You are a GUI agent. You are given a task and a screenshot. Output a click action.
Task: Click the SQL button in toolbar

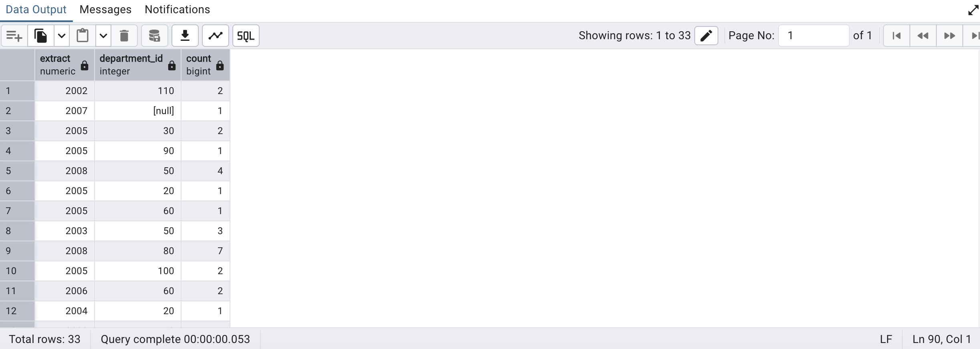pyautogui.click(x=246, y=36)
